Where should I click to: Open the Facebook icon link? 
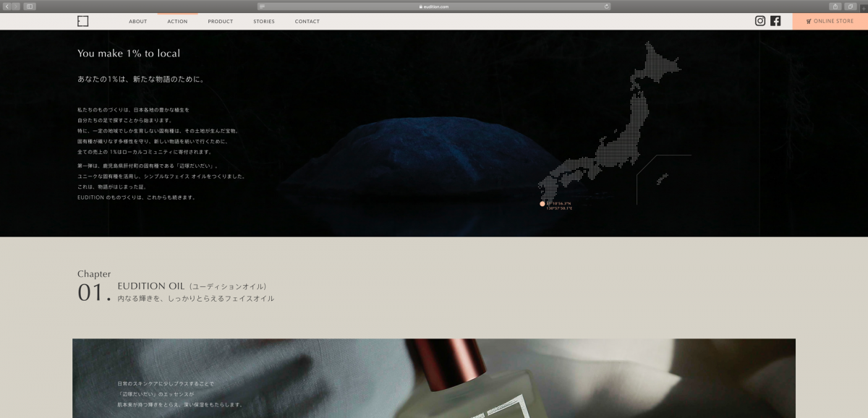click(x=775, y=21)
